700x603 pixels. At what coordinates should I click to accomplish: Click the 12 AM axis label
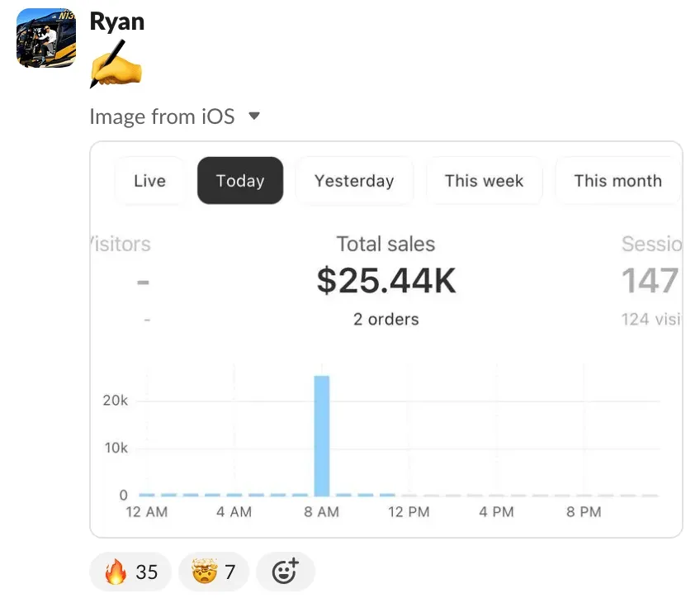pyautogui.click(x=146, y=511)
